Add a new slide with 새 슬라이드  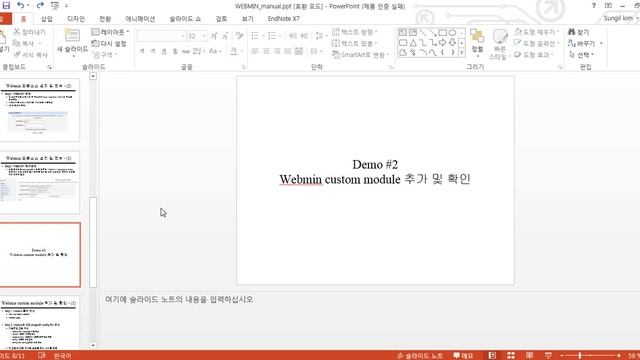tap(72, 42)
